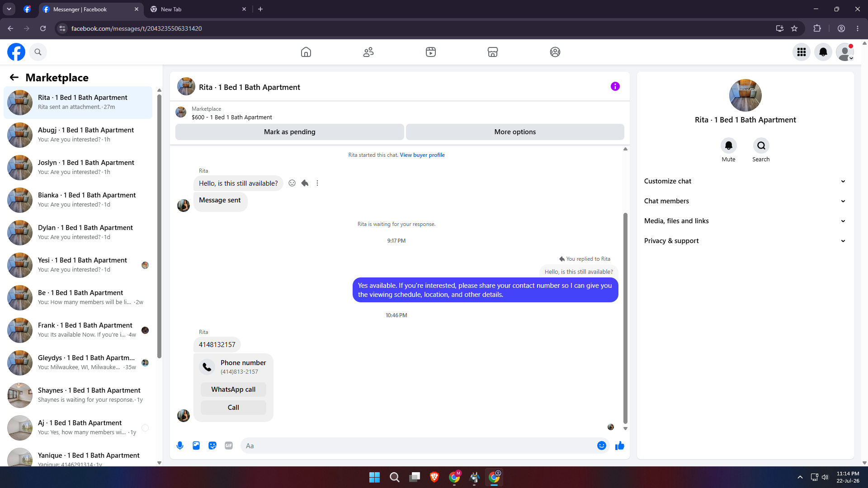Mute this conversation with bell icon
Image resolution: width=868 pixels, height=488 pixels.
[729, 145]
